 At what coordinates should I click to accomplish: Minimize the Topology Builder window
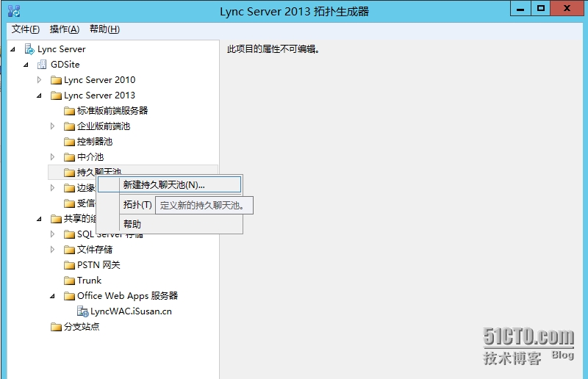coord(520,9)
